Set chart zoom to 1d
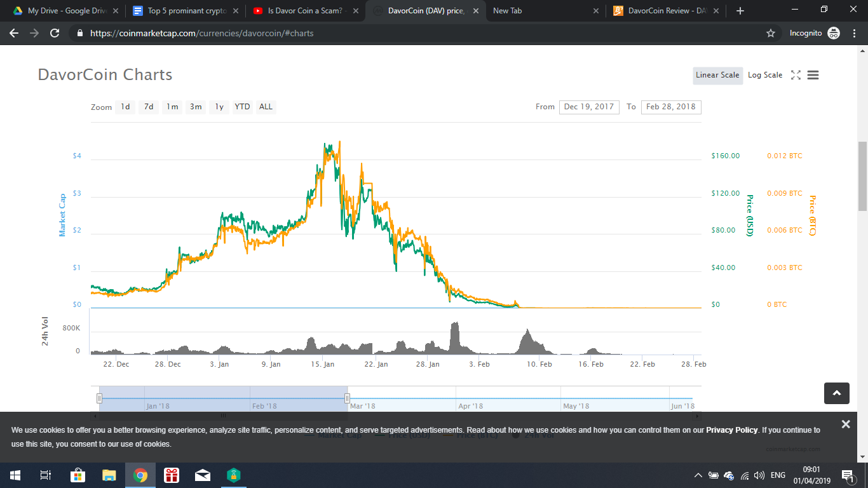This screenshot has height=488, width=868. tap(125, 107)
